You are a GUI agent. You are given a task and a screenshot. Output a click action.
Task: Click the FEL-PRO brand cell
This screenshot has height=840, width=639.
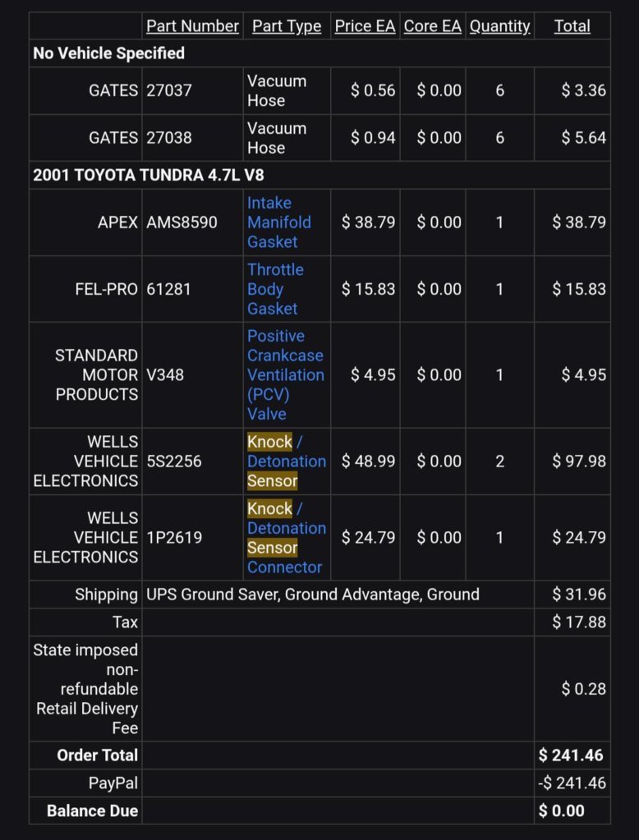(107, 289)
